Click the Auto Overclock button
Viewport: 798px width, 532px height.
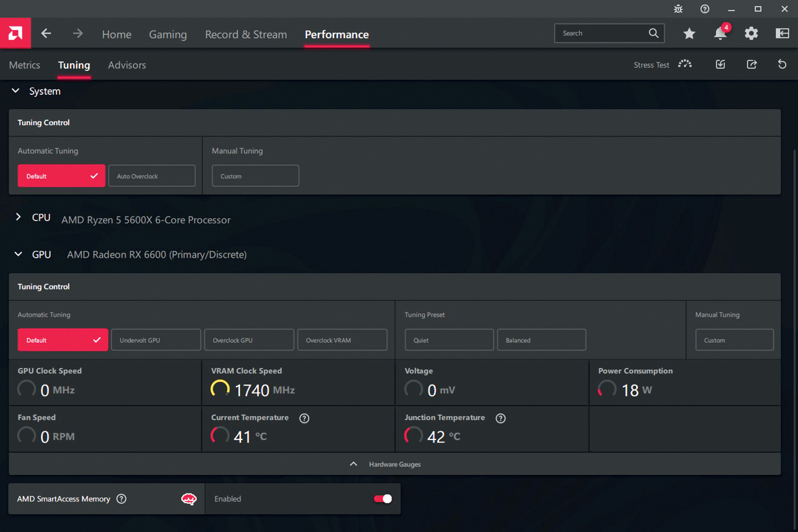click(x=152, y=176)
